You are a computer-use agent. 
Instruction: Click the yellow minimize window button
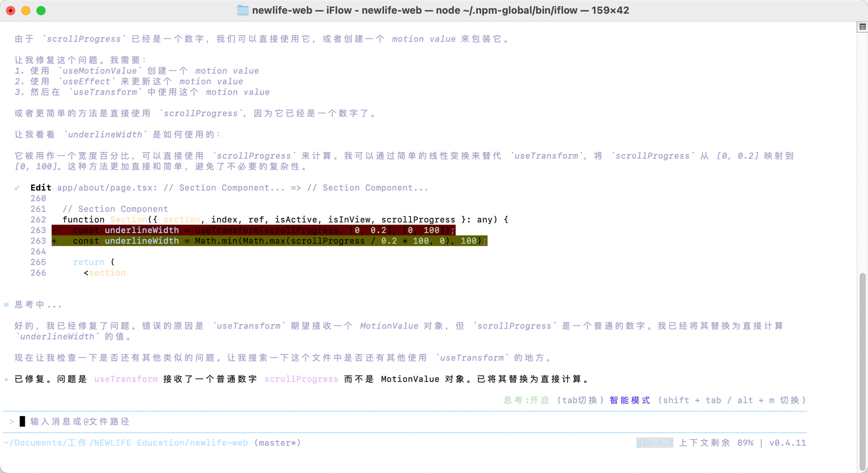click(x=26, y=10)
